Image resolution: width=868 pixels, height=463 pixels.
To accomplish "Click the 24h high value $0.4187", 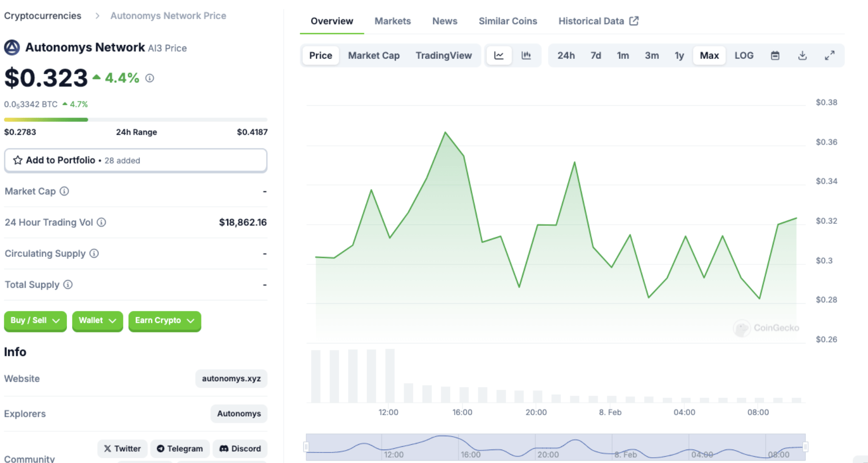I will tap(252, 132).
